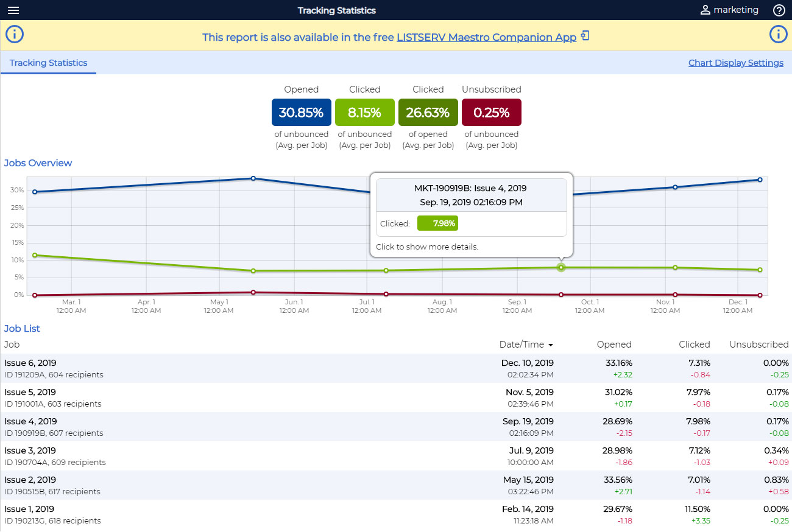792x532 pixels.
Task: Click the marketing user account icon
Action: pos(705,10)
